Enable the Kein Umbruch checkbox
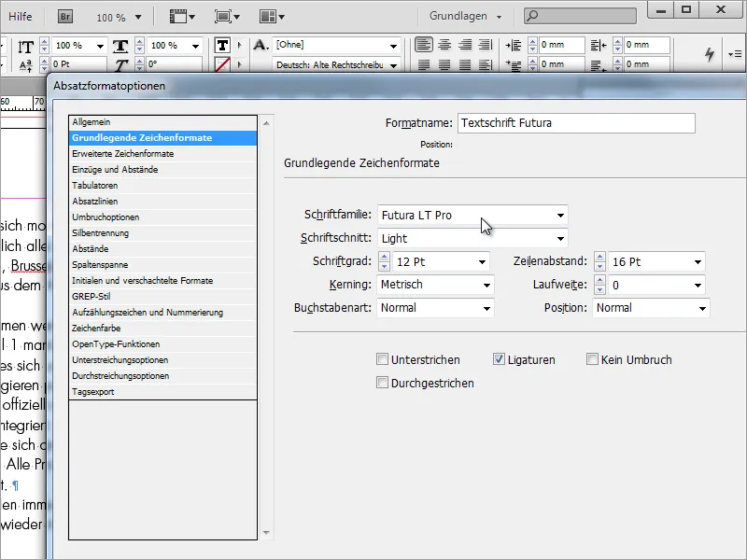The width and height of the screenshot is (747, 560). click(592, 359)
